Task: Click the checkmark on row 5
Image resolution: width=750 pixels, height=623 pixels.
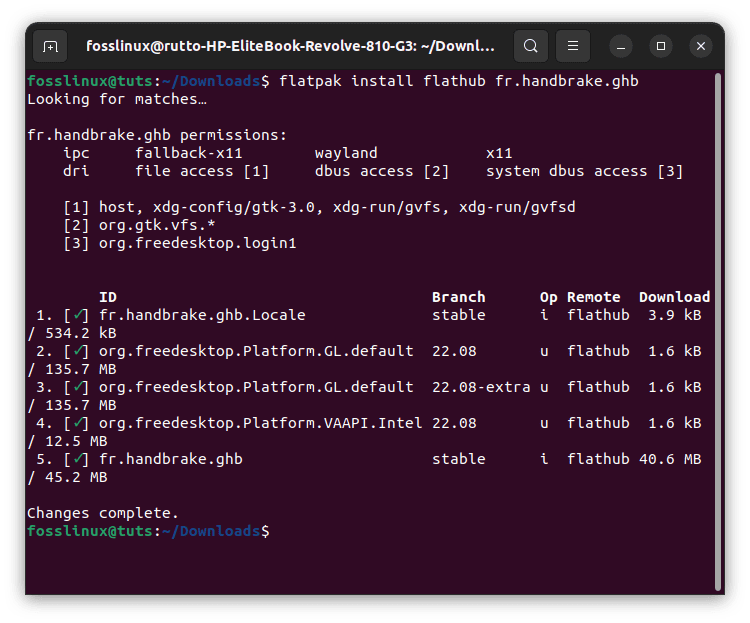Action: click(78, 459)
